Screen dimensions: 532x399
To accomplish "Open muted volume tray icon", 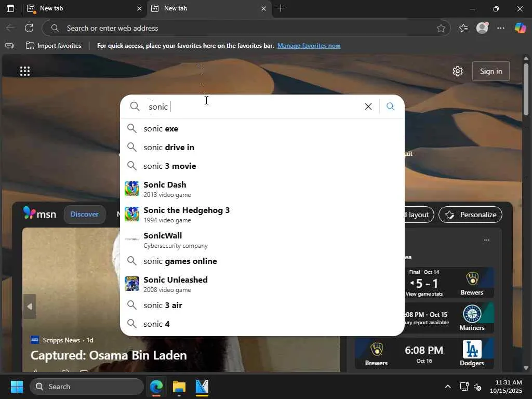I will pyautogui.click(x=477, y=387).
